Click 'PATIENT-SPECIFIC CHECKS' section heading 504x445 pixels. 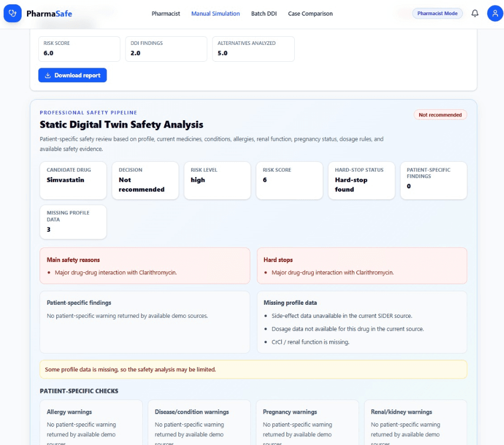(79, 391)
